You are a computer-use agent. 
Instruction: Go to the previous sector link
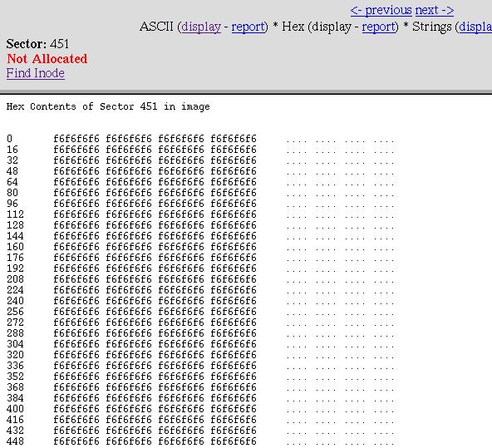(x=381, y=11)
